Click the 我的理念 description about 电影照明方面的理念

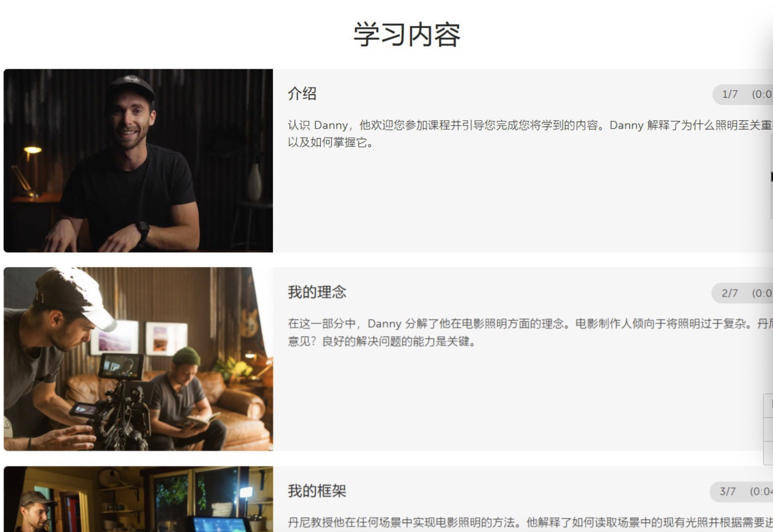pyautogui.click(x=530, y=332)
